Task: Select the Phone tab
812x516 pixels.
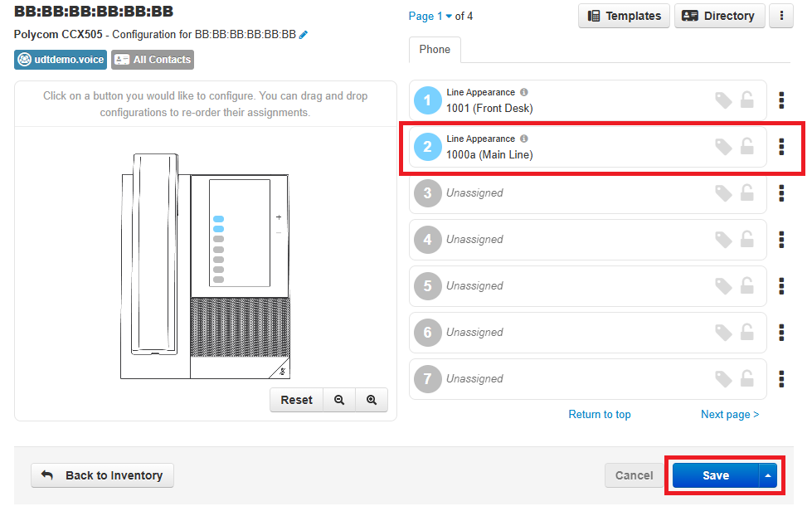Action: (x=435, y=50)
